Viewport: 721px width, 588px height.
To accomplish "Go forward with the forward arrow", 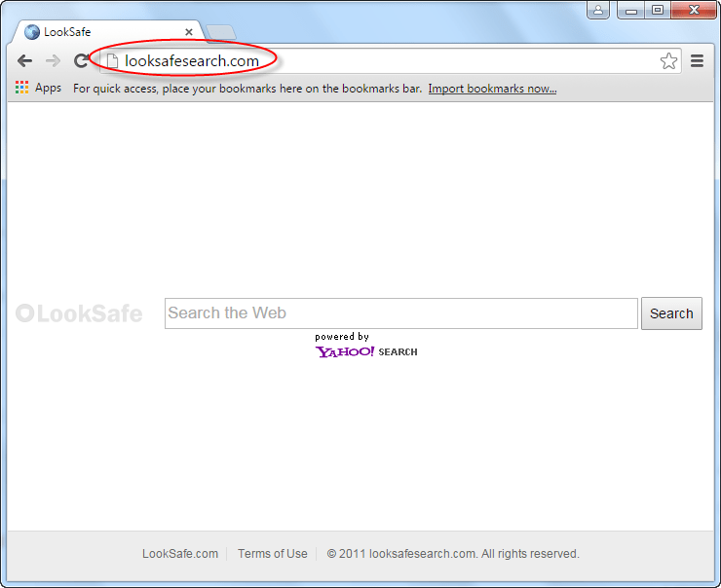I will pyautogui.click(x=53, y=60).
